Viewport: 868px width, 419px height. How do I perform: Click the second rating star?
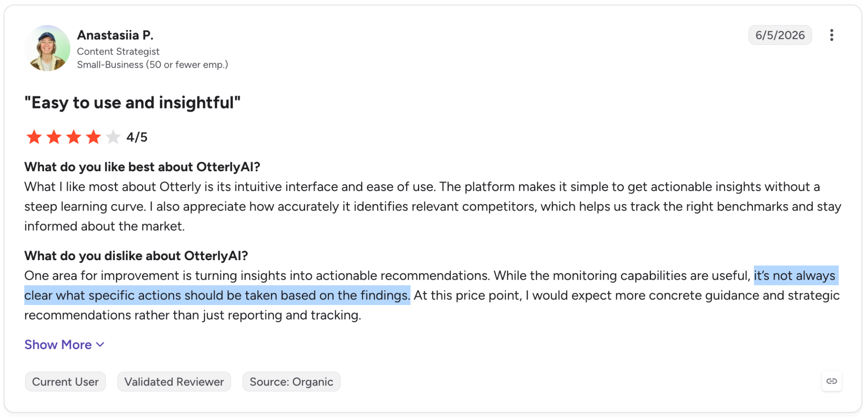54,137
